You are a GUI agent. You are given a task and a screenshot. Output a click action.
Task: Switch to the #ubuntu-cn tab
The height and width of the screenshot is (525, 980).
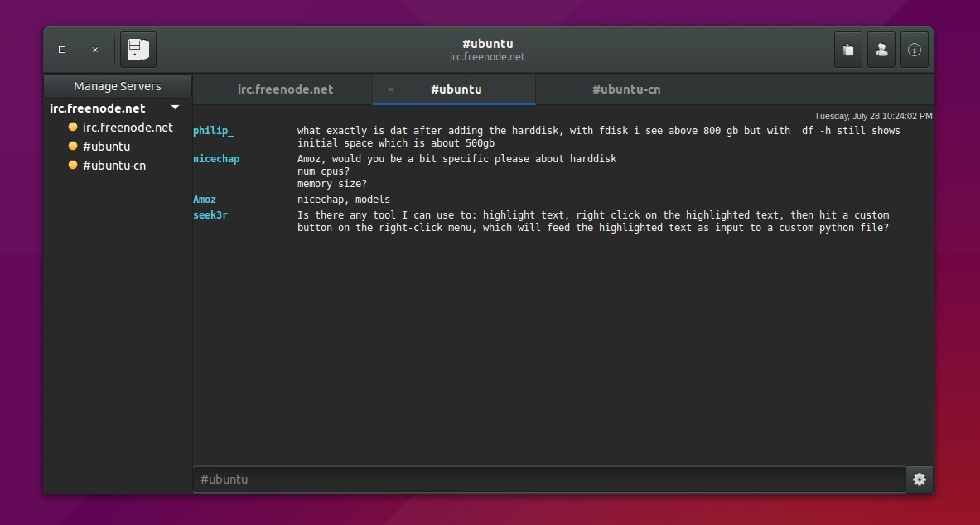pos(626,89)
